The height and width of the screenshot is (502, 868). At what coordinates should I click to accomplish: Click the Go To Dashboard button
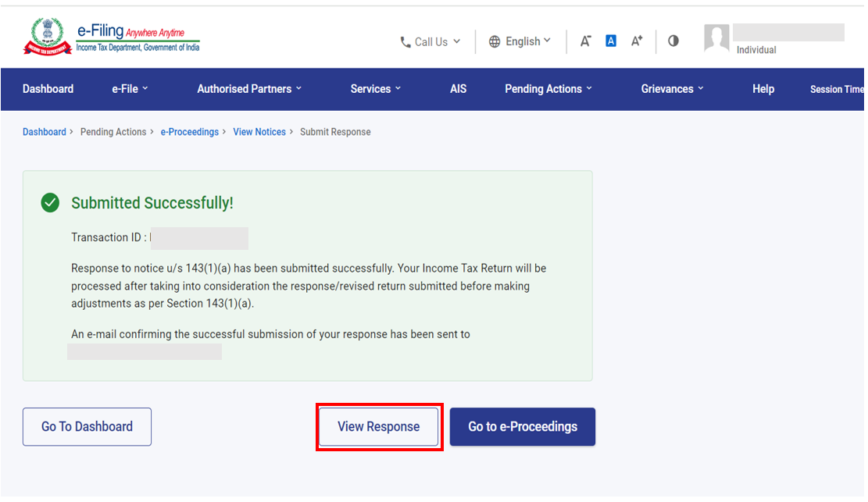pos(87,427)
